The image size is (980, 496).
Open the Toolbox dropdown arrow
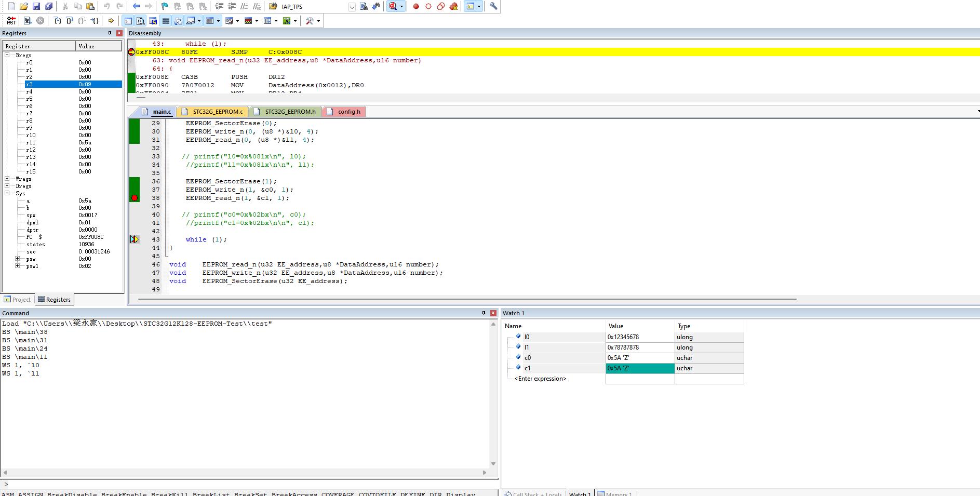click(x=318, y=21)
